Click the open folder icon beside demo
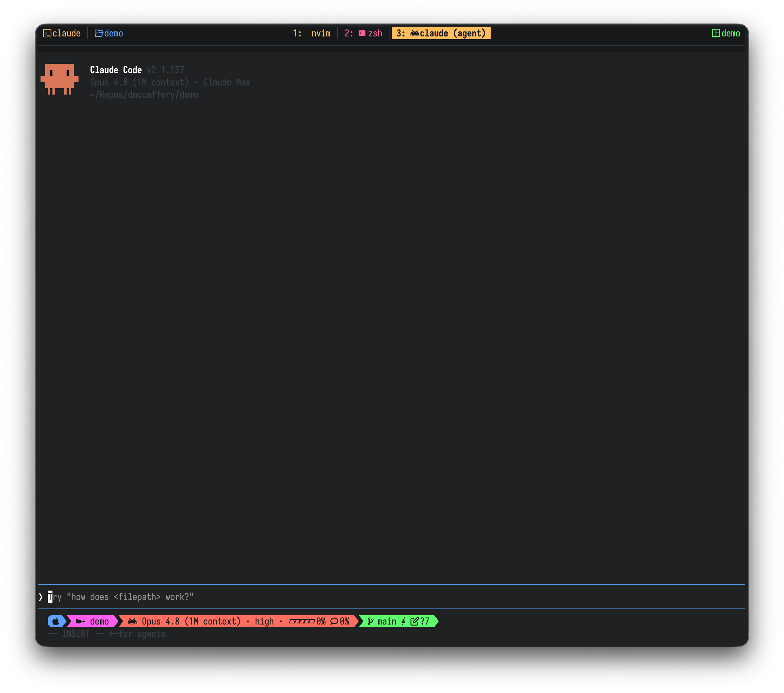This screenshot has width=784, height=693. (x=99, y=33)
